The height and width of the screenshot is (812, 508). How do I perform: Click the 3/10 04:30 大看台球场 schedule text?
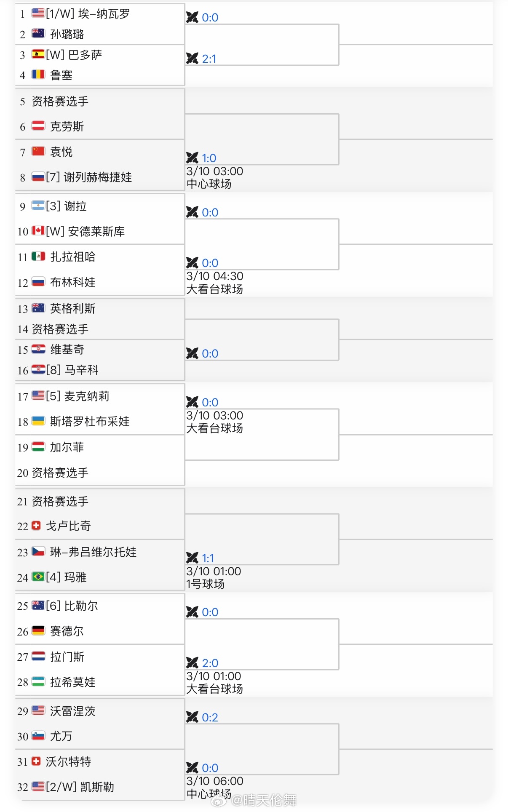215,283
